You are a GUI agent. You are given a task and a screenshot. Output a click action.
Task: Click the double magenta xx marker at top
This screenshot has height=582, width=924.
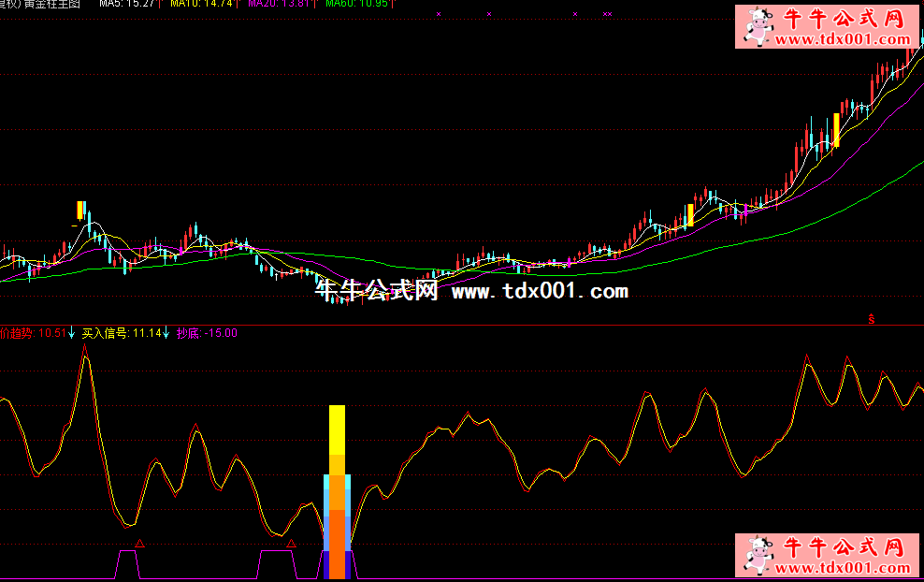pyautogui.click(x=607, y=14)
